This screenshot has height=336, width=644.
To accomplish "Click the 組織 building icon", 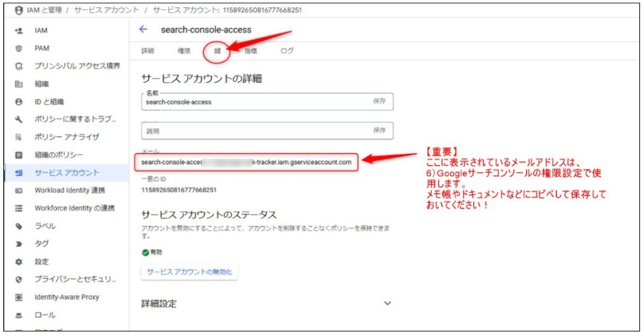I will (18, 84).
